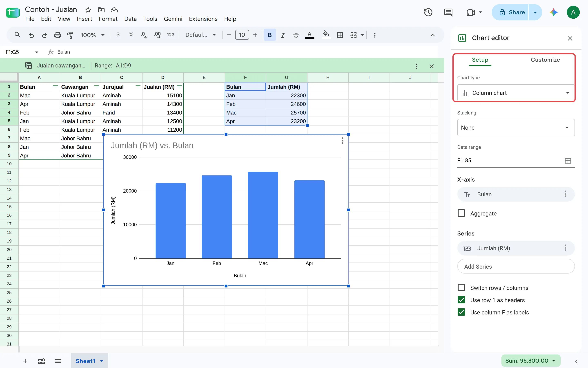The image size is (588, 368).
Task: Open all sheets list icon
Action: 58,361
